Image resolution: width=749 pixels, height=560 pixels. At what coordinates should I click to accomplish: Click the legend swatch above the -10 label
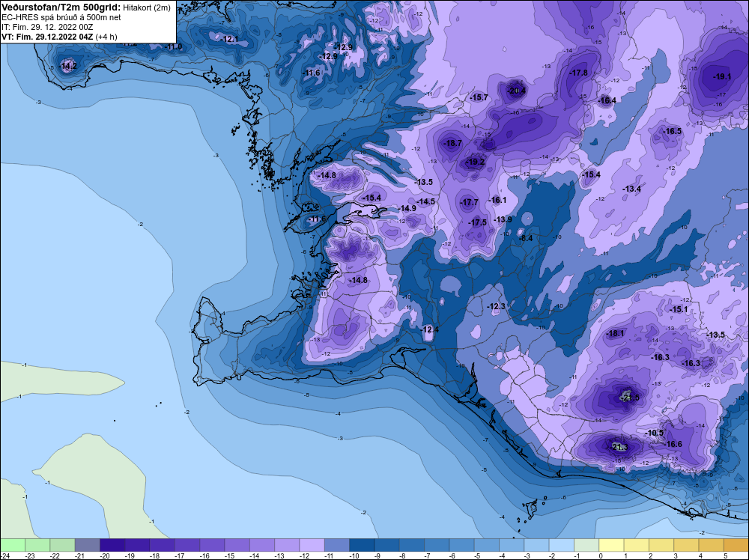[362, 545]
